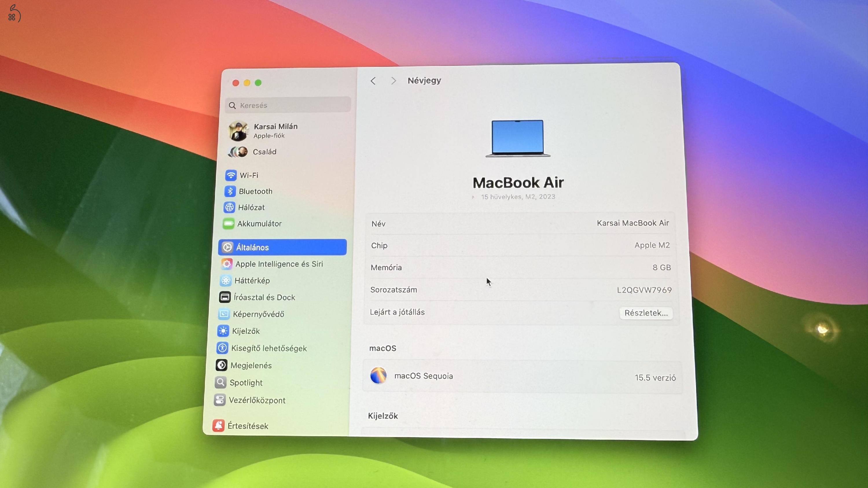Select Család in the sidebar
Screen dimensions: 868x488
click(264, 152)
